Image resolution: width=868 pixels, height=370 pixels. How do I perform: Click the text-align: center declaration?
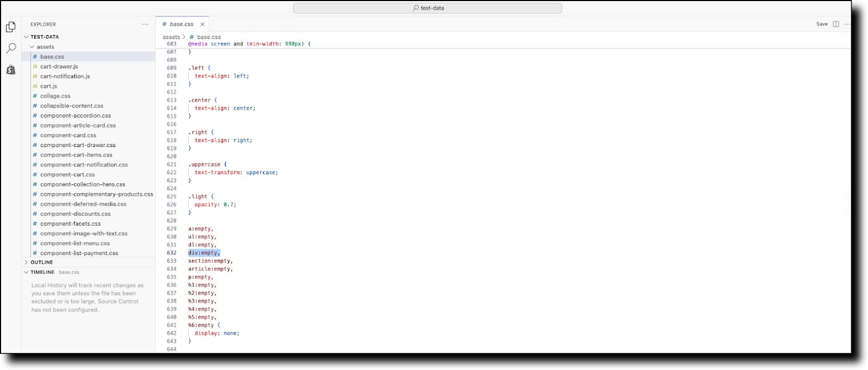point(225,108)
